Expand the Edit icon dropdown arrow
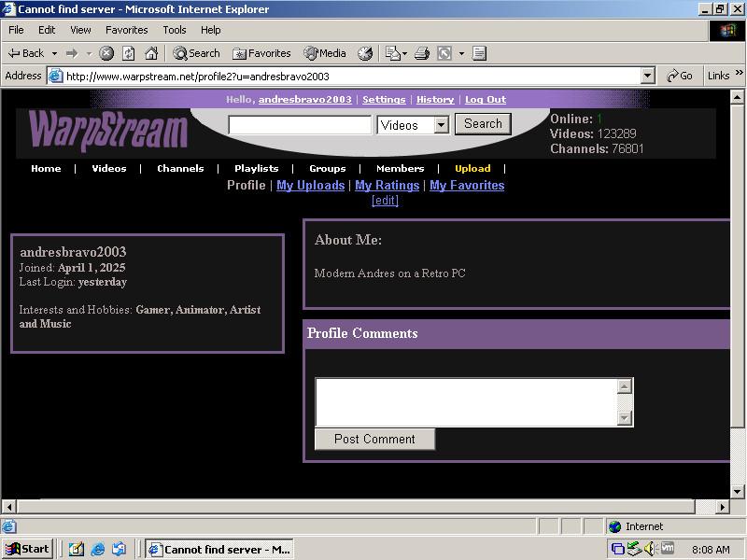 point(461,53)
